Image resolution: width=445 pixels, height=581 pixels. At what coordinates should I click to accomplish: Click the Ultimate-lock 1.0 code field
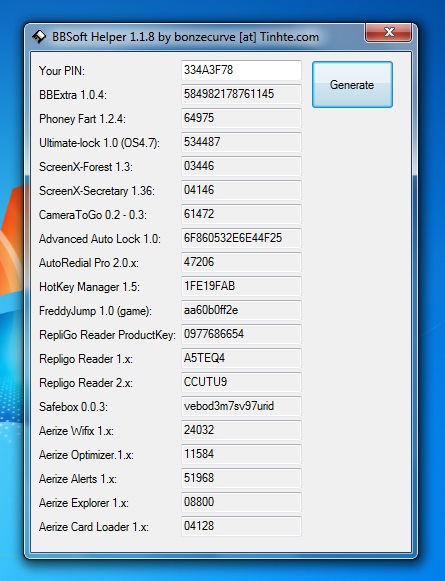[x=241, y=142]
